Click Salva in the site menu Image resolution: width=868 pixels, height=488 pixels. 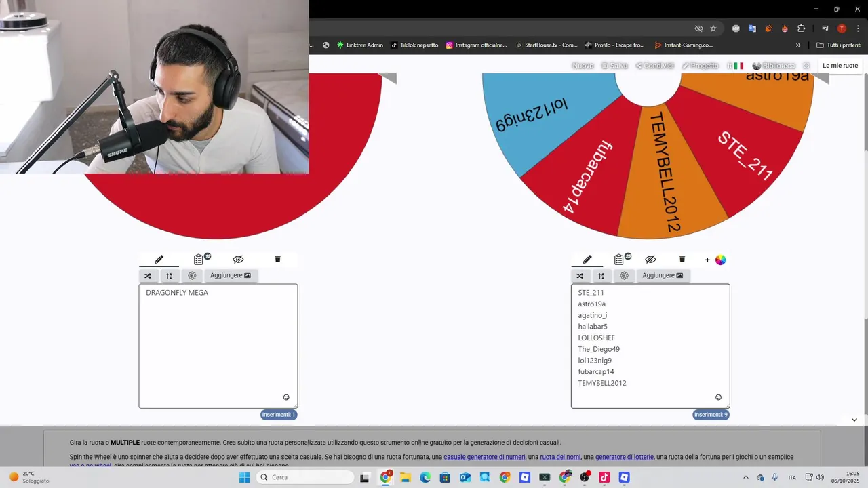[x=614, y=66]
